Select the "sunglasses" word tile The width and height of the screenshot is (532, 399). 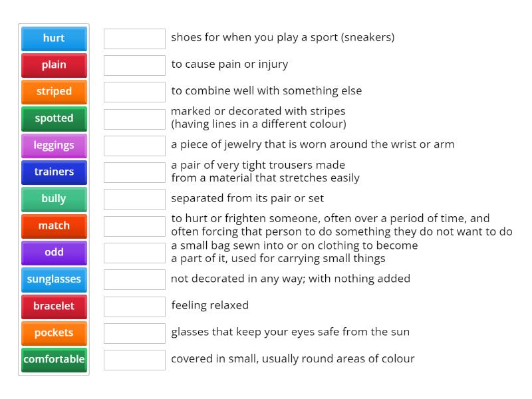pyautogui.click(x=54, y=279)
